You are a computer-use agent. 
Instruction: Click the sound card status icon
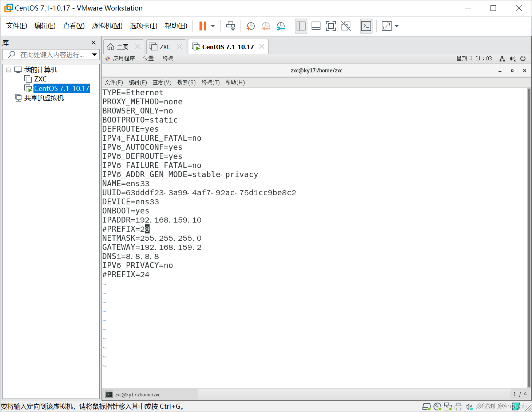(x=469, y=407)
